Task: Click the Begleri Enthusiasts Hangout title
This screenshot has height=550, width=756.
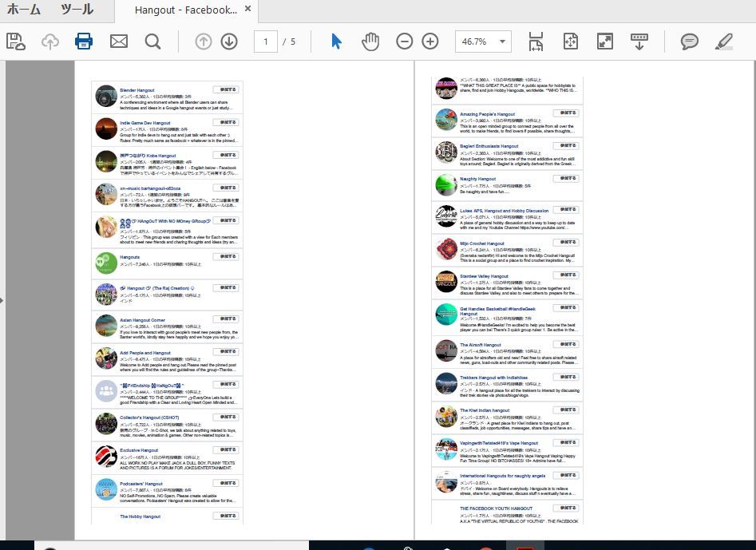Action: 489,146
